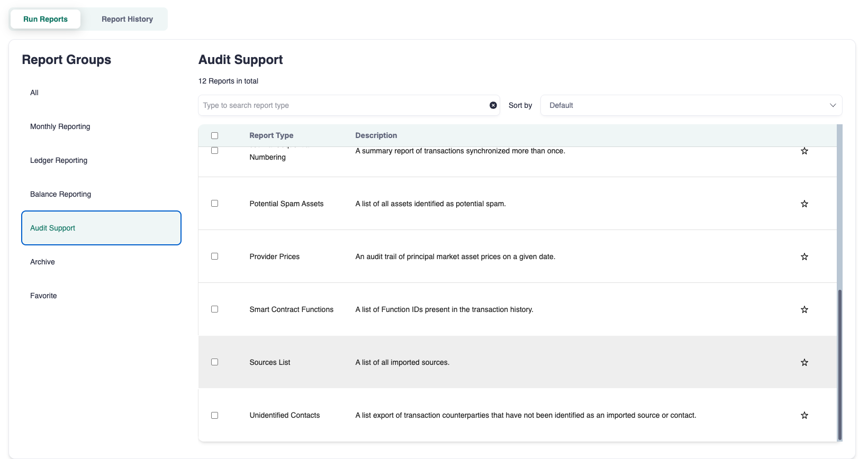Show the Favorite report group
868x459 pixels.
tap(43, 296)
